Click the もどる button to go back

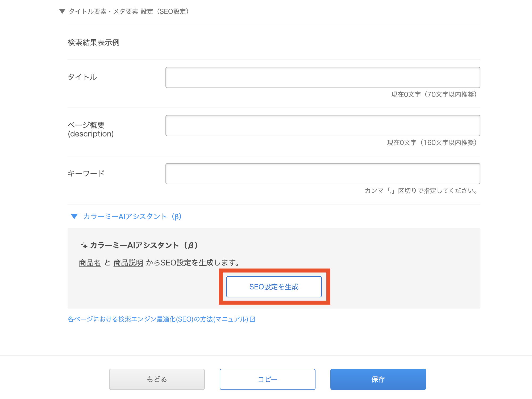click(x=157, y=379)
